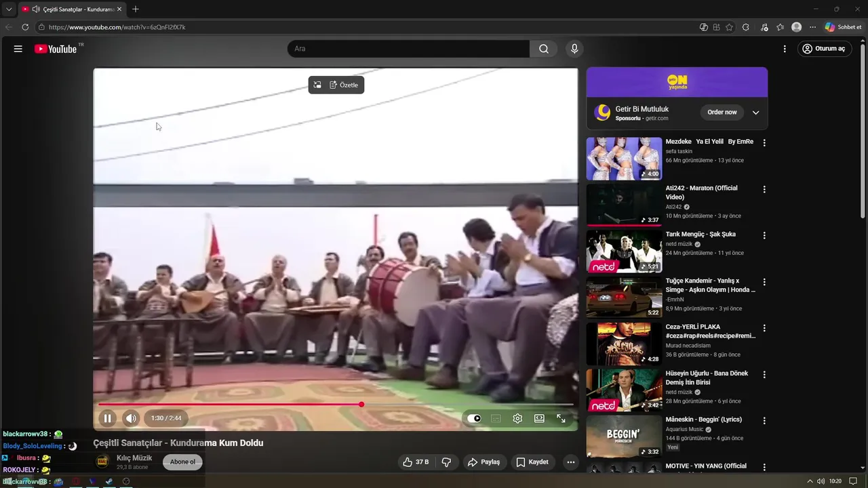
Task: Open browser extensions puzzle icon
Action: [746, 27]
